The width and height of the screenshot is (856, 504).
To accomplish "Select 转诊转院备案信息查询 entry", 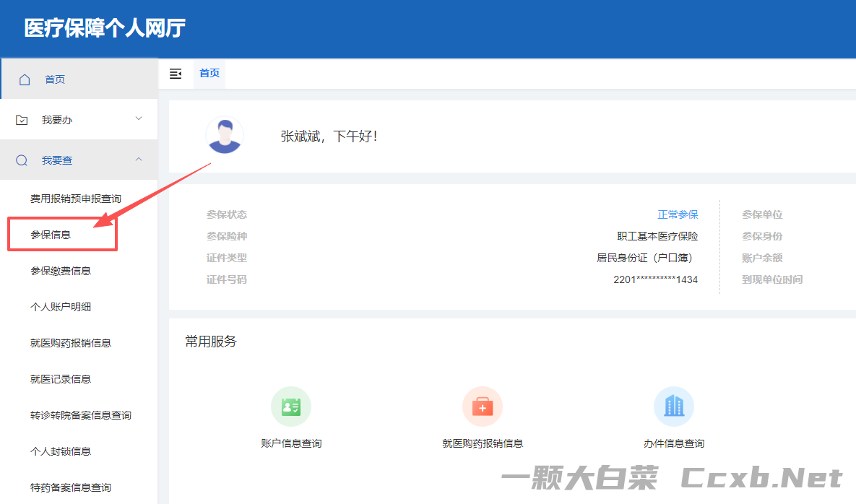I will click(81, 415).
